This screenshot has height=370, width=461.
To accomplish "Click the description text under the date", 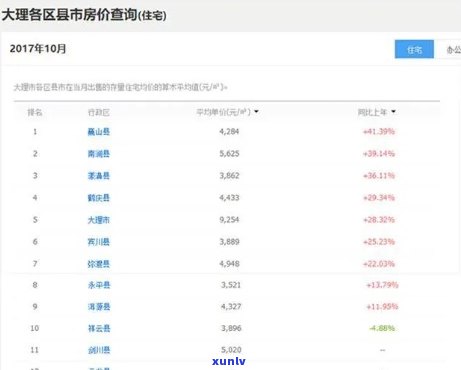I will pos(120,87).
